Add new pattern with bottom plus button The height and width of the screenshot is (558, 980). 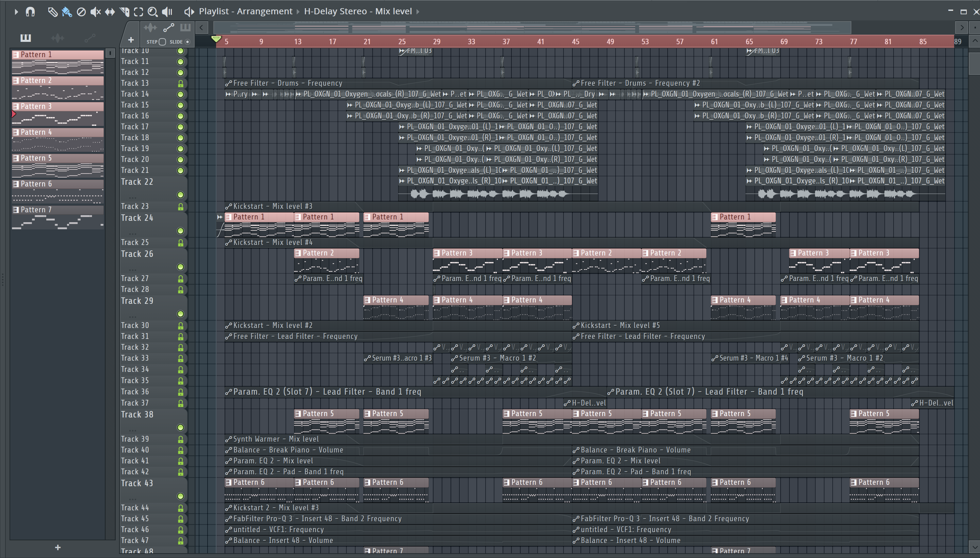pos(58,547)
